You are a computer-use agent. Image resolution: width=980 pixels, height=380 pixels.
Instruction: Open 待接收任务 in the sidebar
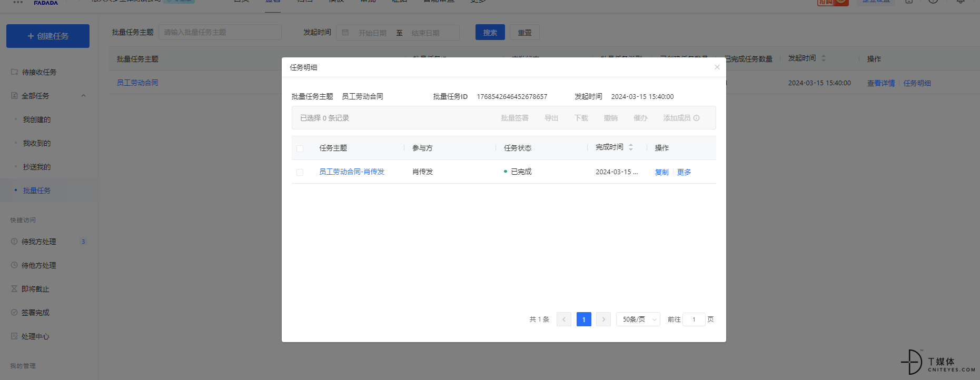pyautogui.click(x=39, y=72)
